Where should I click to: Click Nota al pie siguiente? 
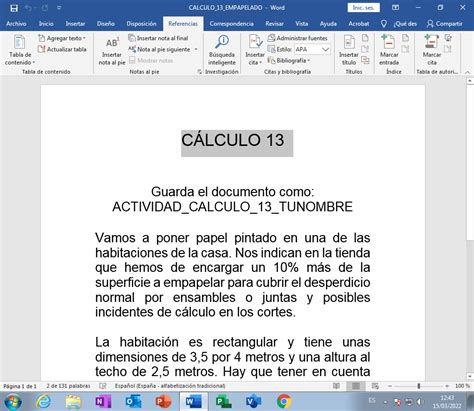(160, 49)
